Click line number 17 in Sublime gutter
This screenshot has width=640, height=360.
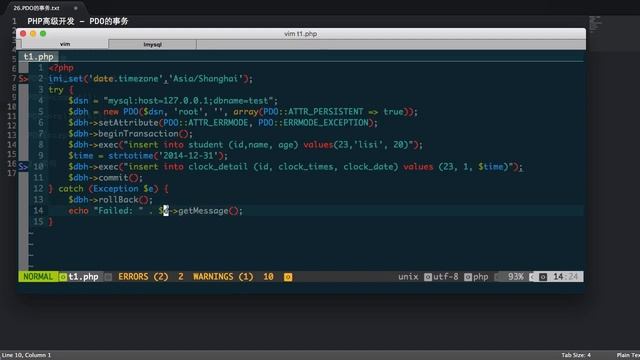12,173
